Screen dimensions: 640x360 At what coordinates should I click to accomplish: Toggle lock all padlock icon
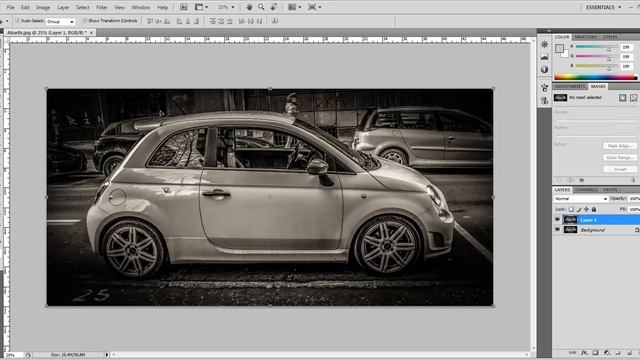click(594, 209)
